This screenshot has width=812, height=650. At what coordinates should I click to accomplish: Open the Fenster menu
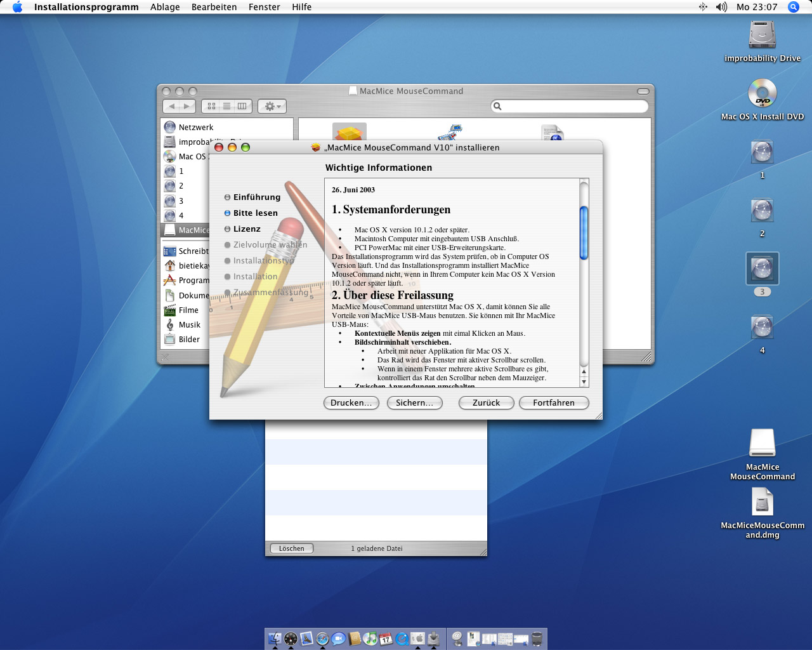264,7
